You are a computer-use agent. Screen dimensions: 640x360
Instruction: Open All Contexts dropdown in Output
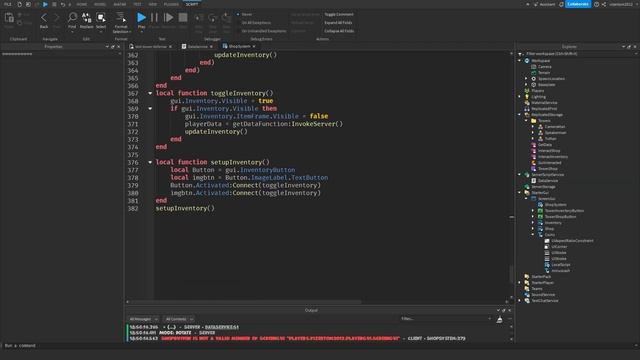click(179, 319)
